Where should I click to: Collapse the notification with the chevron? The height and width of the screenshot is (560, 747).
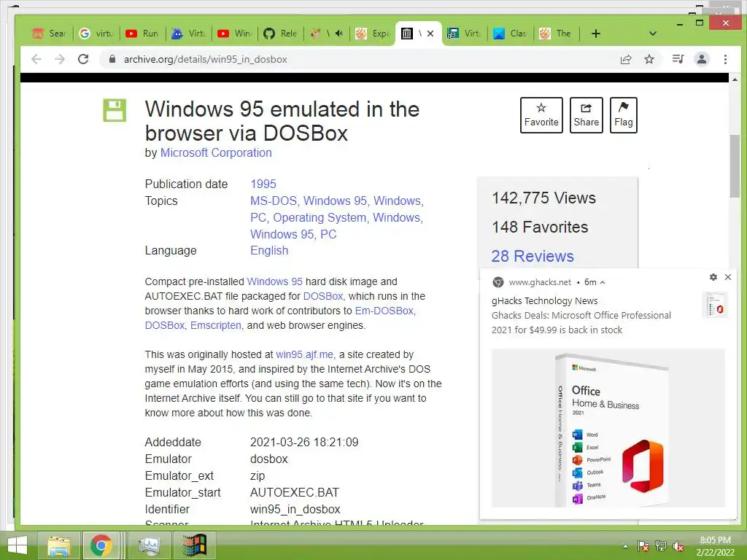pyautogui.click(x=603, y=282)
